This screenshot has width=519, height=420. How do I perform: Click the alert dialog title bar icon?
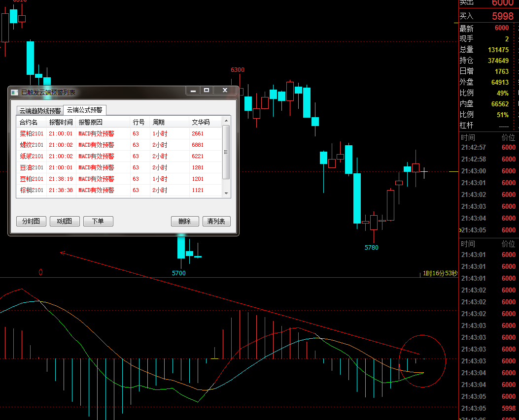14,92
